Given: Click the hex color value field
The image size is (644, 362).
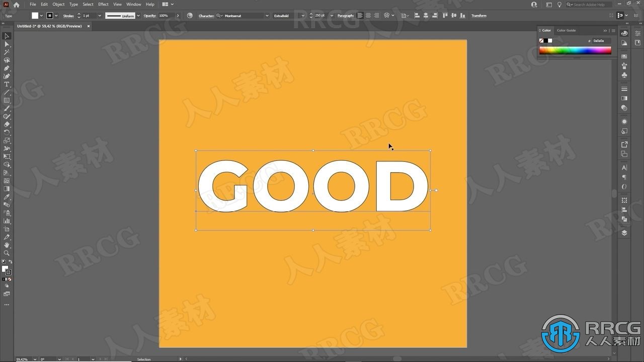Looking at the screenshot, I should click(x=601, y=41).
